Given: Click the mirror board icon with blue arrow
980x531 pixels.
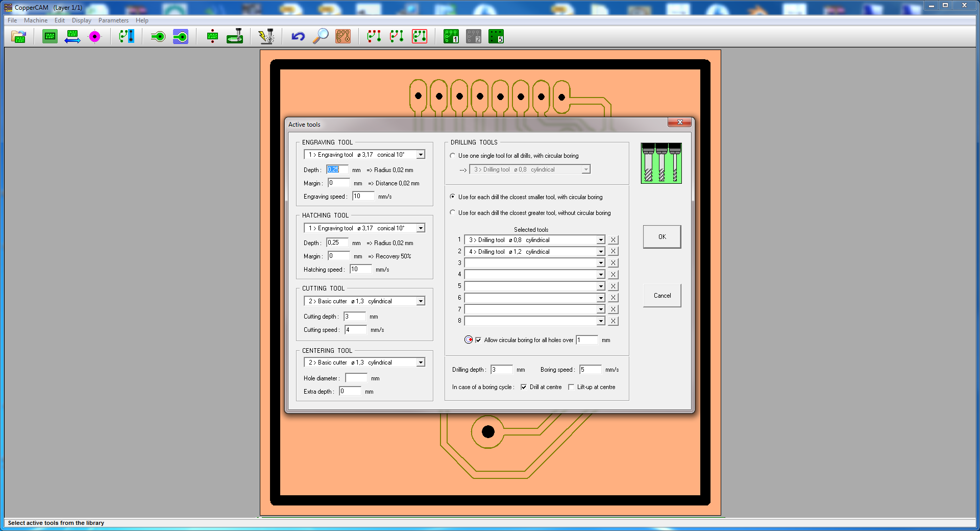Looking at the screenshot, I should click(72, 37).
